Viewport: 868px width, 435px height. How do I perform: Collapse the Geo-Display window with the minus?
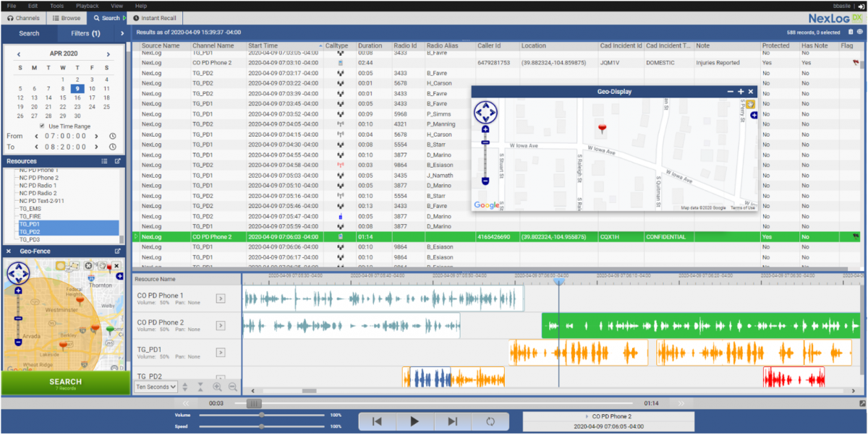(731, 92)
